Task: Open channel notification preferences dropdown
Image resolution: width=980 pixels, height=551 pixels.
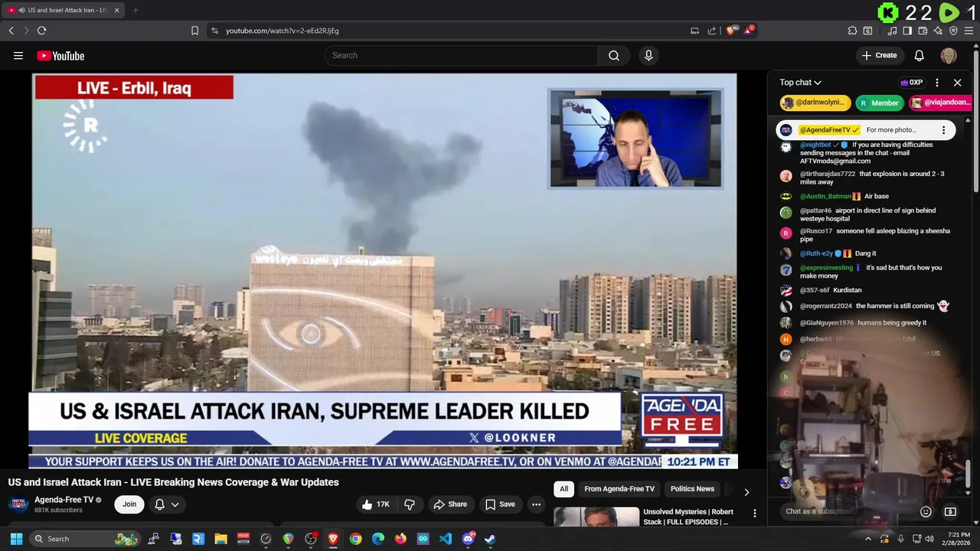Action: click(x=167, y=504)
